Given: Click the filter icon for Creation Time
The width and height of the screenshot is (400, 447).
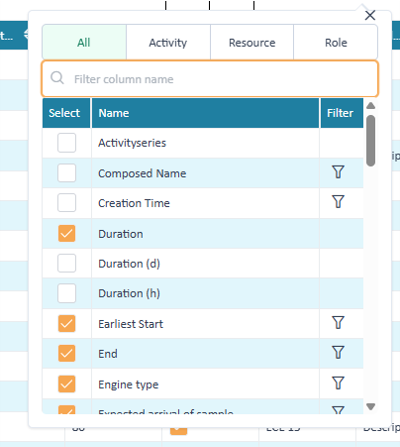Looking at the screenshot, I should pos(338,202).
